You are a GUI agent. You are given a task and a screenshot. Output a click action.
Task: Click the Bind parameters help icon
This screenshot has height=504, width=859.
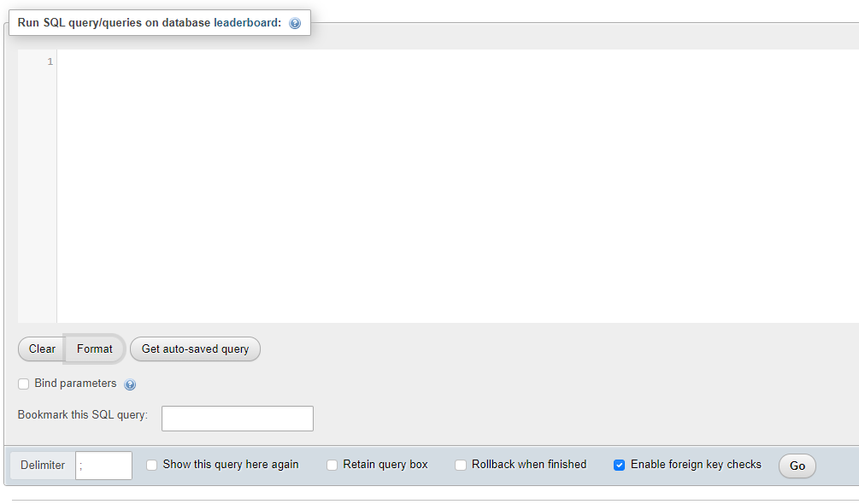(x=130, y=384)
